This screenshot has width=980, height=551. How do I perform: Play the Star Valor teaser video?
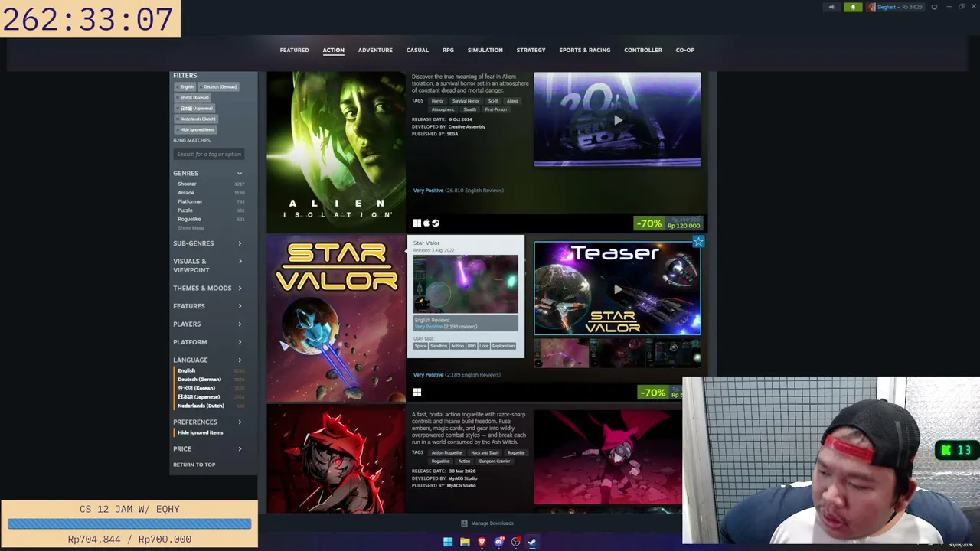point(617,289)
